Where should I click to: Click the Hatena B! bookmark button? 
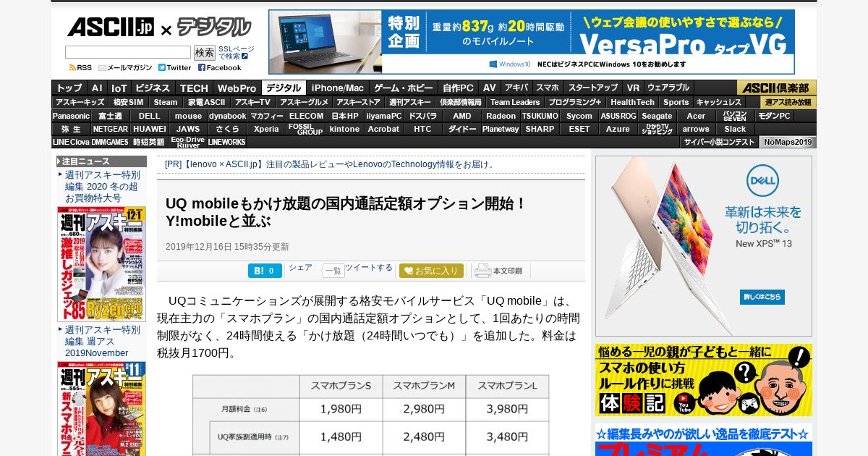(x=265, y=271)
